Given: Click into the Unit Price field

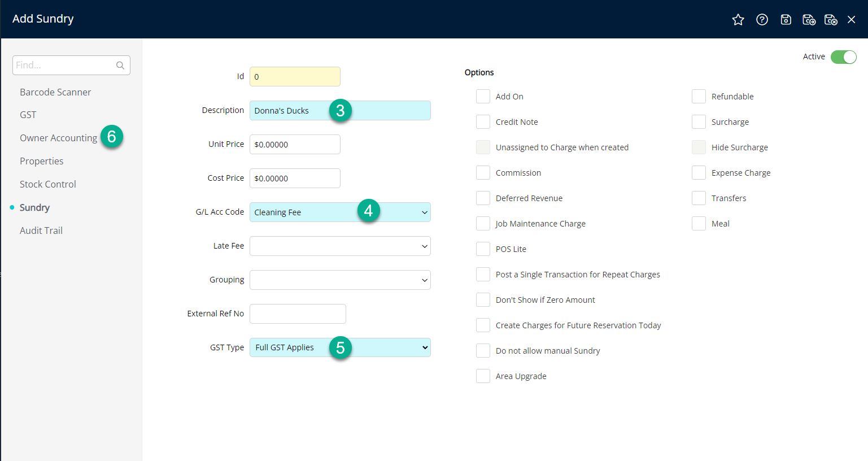Looking at the screenshot, I should (295, 145).
